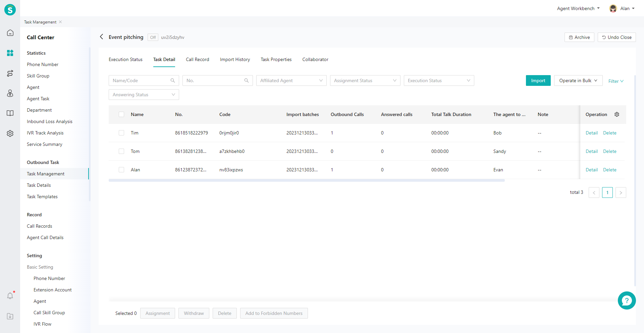This screenshot has width=644, height=333.
Task: Switch to the Task Properties tab
Action: [x=276, y=59]
